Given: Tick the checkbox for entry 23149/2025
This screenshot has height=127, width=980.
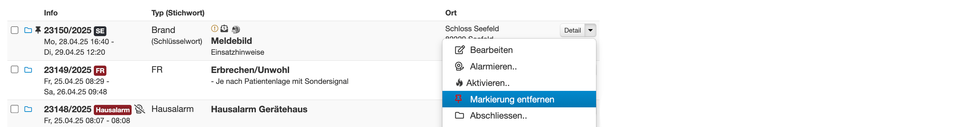Looking at the screenshot, I should tap(14, 69).
